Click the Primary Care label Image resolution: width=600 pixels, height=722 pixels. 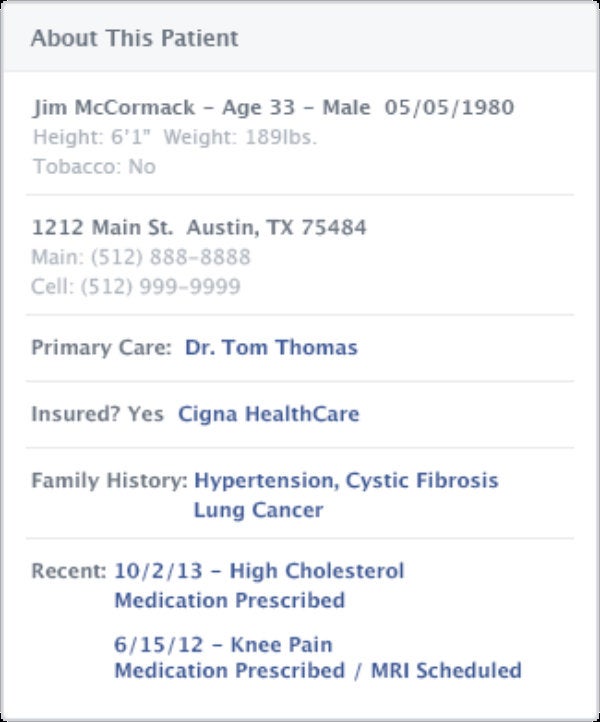(x=101, y=348)
